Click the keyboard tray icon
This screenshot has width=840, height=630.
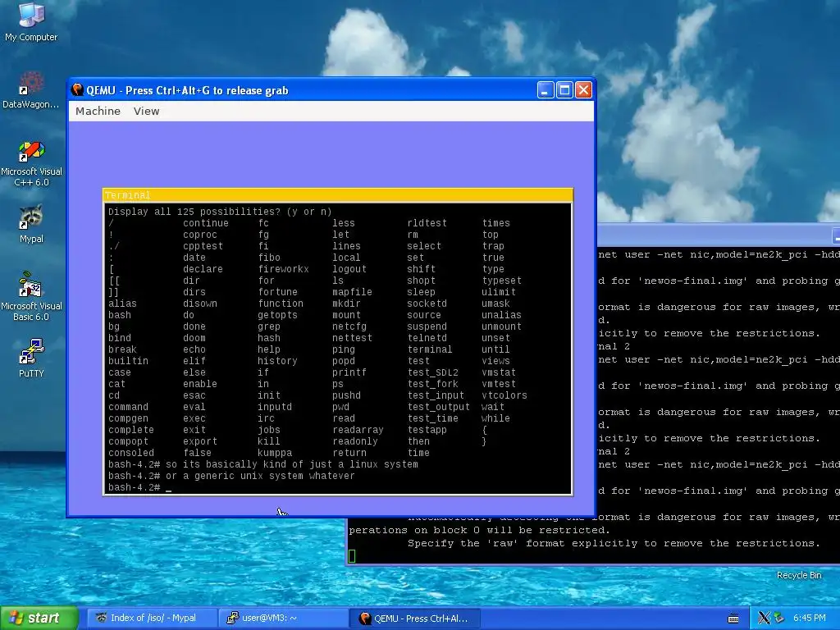[733, 619]
